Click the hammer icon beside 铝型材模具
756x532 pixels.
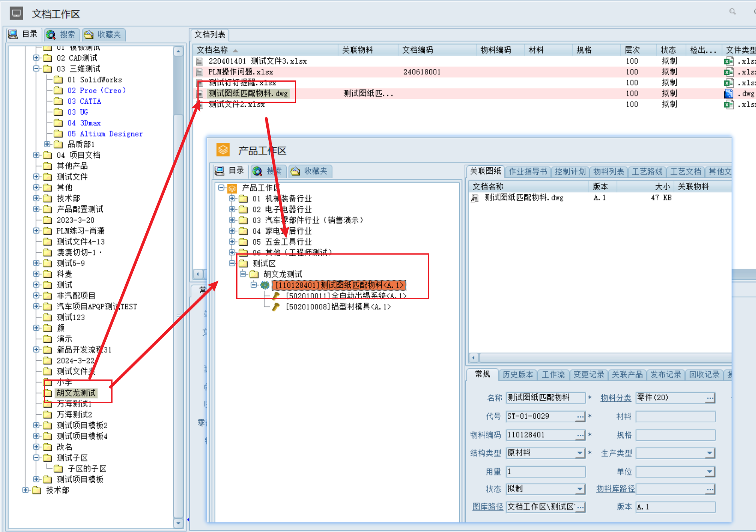point(275,307)
